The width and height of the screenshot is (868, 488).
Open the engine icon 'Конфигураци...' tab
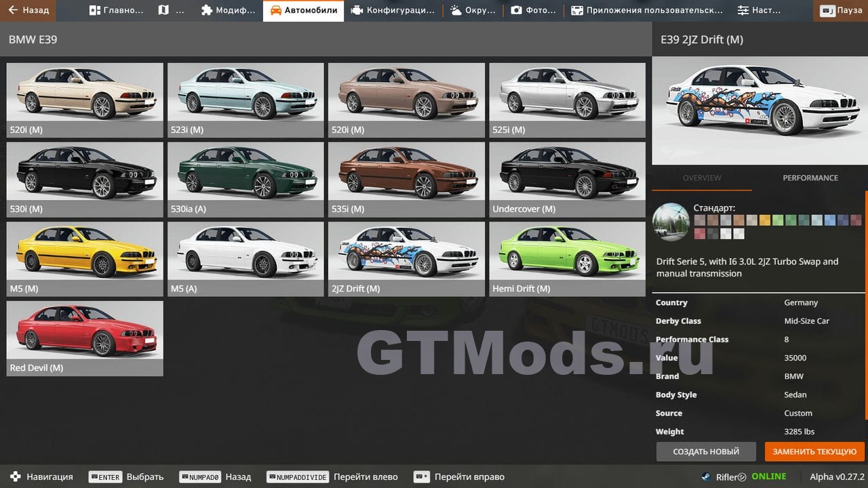pos(393,11)
